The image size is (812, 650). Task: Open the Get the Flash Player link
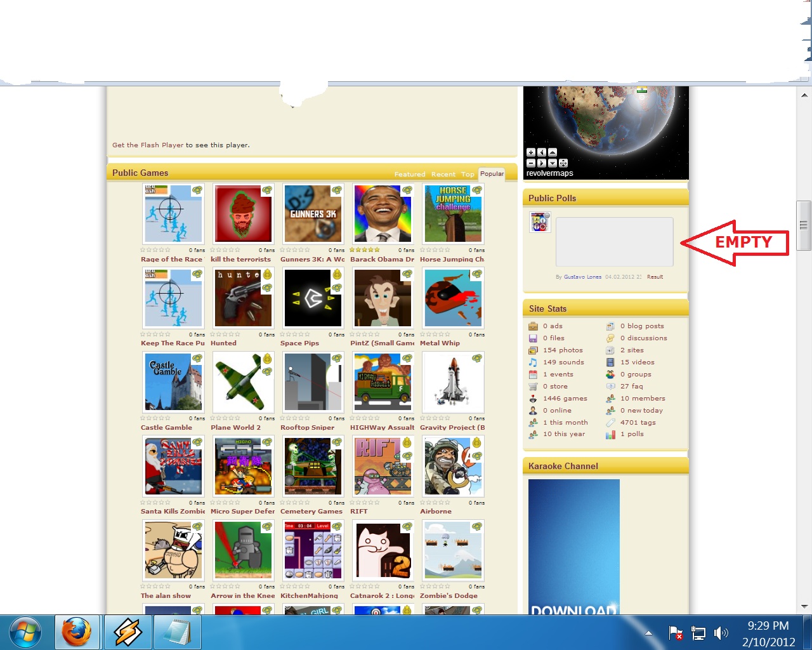tap(148, 145)
